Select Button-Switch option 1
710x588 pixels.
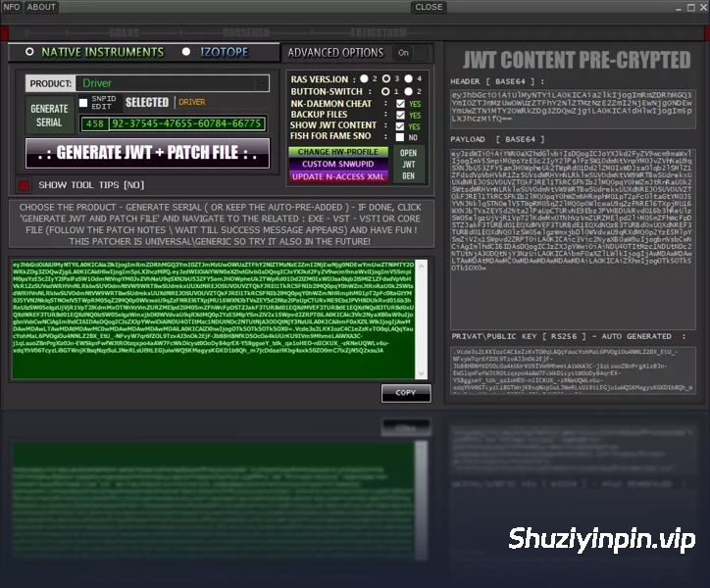(385, 91)
